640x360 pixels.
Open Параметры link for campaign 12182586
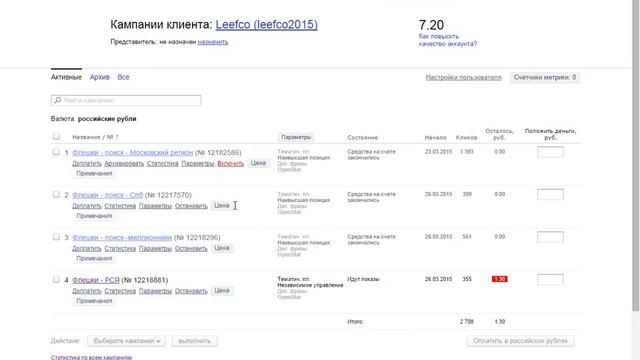coord(198,163)
